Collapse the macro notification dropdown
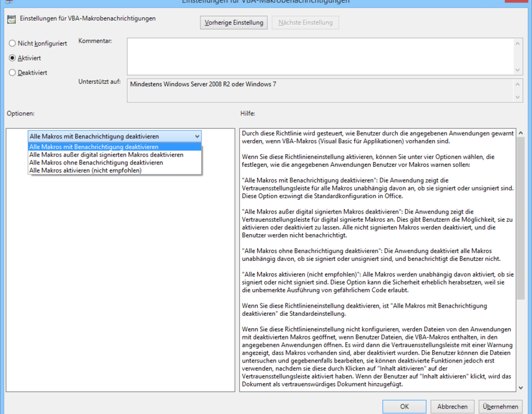Viewport: 532px width, 414px height. (x=197, y=137)
